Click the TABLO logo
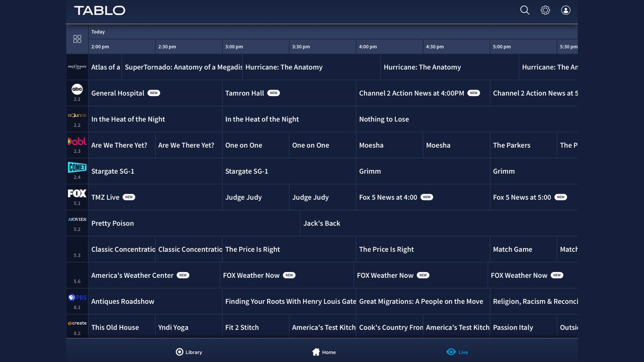The image size is (644, 362). (100, 10)
